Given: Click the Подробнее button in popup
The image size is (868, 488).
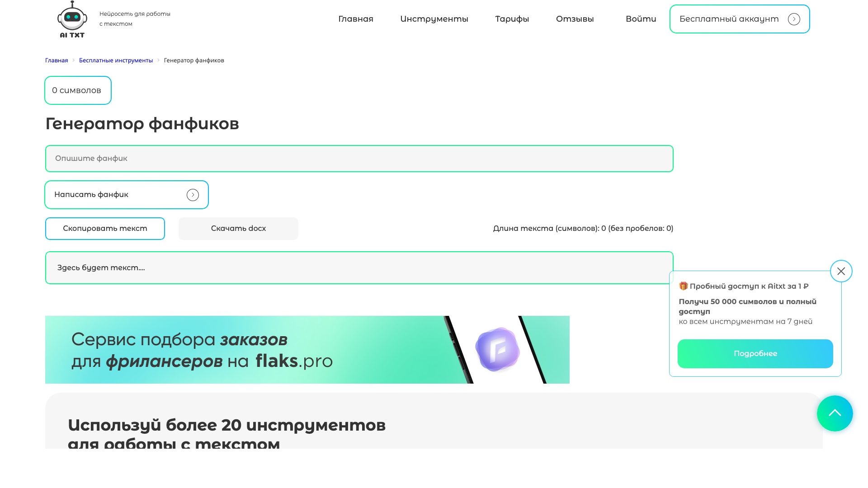Looking at the screenshot, I should pyautogui.click(x=755, y=354).
